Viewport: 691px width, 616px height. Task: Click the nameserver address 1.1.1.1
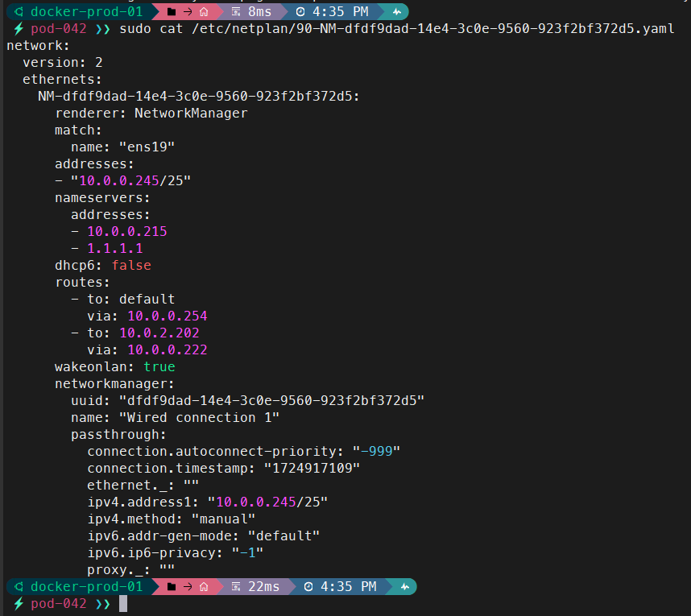[115, 248]
